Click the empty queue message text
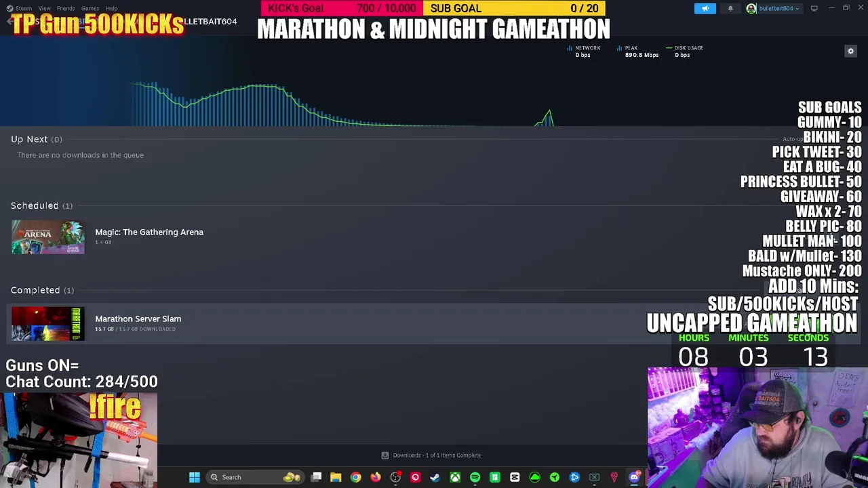Screen dimensions: 868x488 80,155
